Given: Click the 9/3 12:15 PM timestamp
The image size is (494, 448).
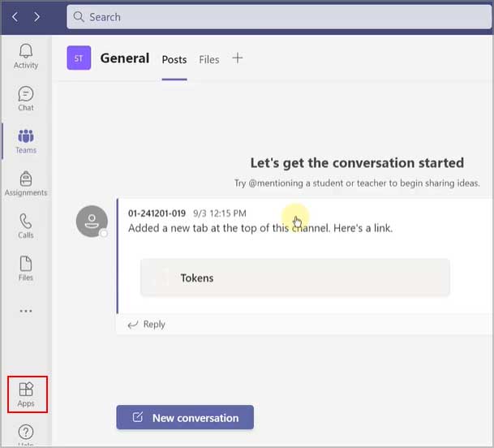Looking at the screenshot, I should (220, 213).
